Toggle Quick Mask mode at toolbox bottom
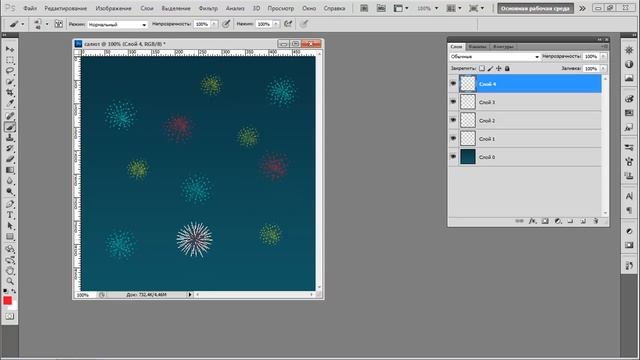 coord(10,316)
